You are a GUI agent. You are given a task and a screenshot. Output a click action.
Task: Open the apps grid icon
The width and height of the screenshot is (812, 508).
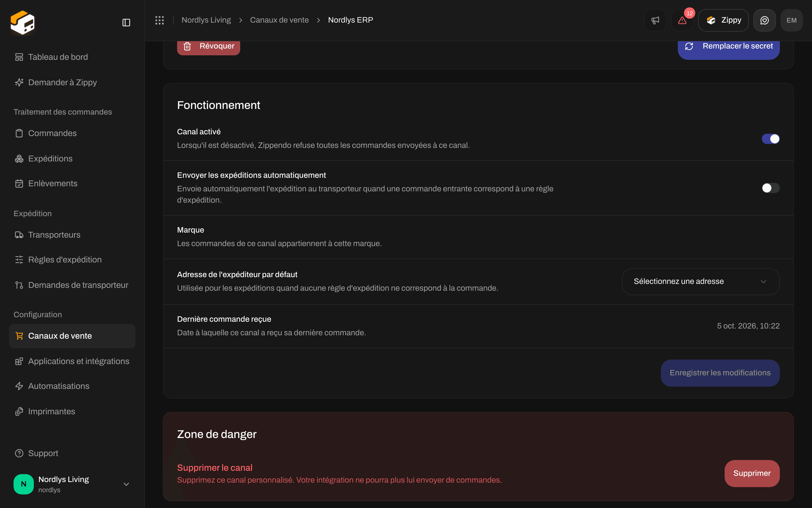point(159,20)
